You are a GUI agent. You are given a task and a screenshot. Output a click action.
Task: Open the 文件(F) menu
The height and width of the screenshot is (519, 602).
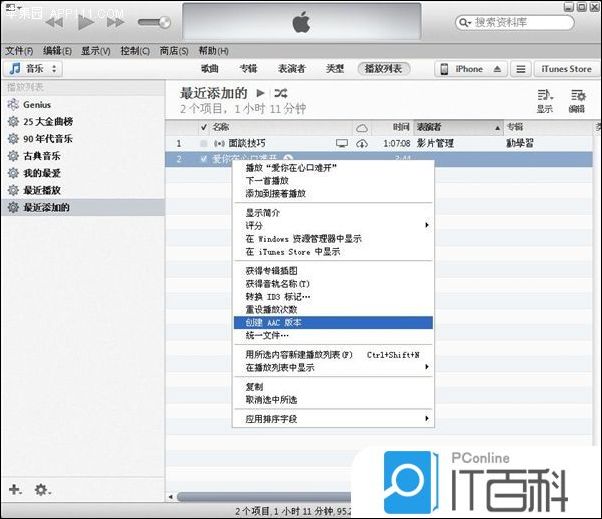click(19, 51)
